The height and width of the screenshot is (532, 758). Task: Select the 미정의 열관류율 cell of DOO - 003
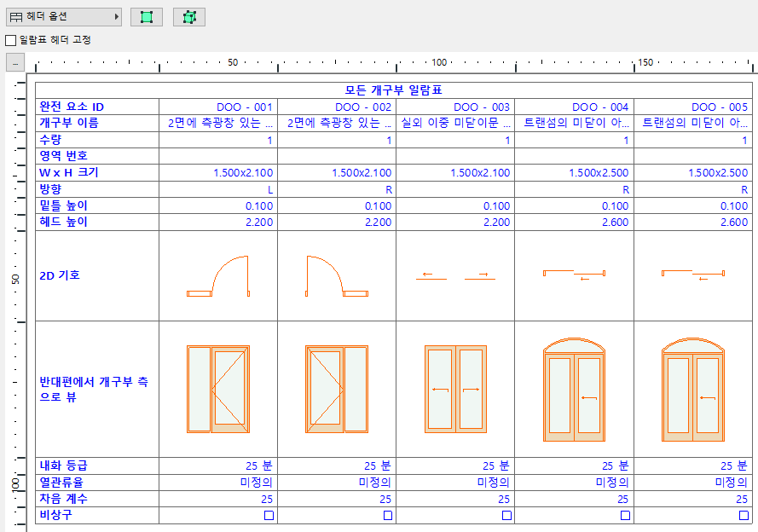tap(496, 482)
